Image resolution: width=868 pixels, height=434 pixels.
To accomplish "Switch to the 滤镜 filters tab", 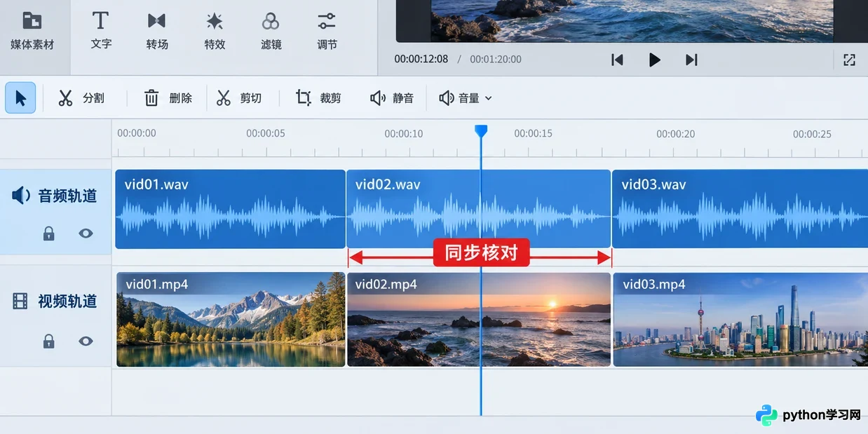I will (271, 32).
